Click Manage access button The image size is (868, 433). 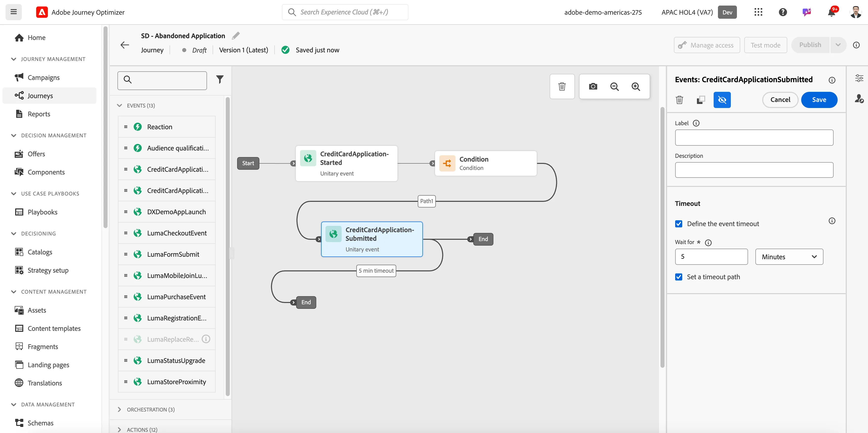(707, 45)
